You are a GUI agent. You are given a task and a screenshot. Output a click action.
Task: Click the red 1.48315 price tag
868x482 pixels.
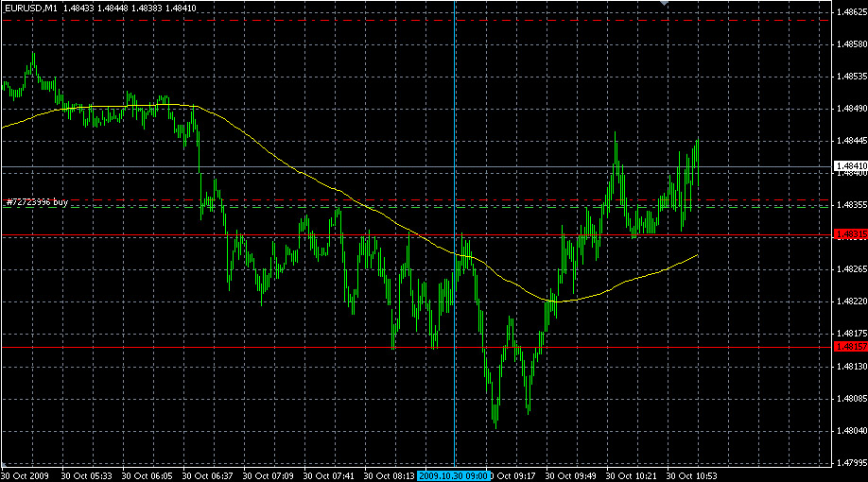pyautogui.click(x=848, y=234)
